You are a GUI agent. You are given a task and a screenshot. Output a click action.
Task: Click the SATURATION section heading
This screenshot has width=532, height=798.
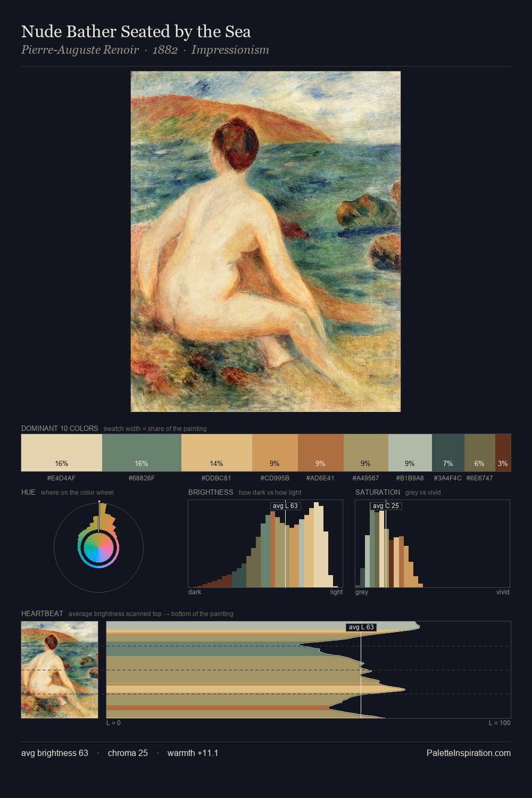pos(378,492)
